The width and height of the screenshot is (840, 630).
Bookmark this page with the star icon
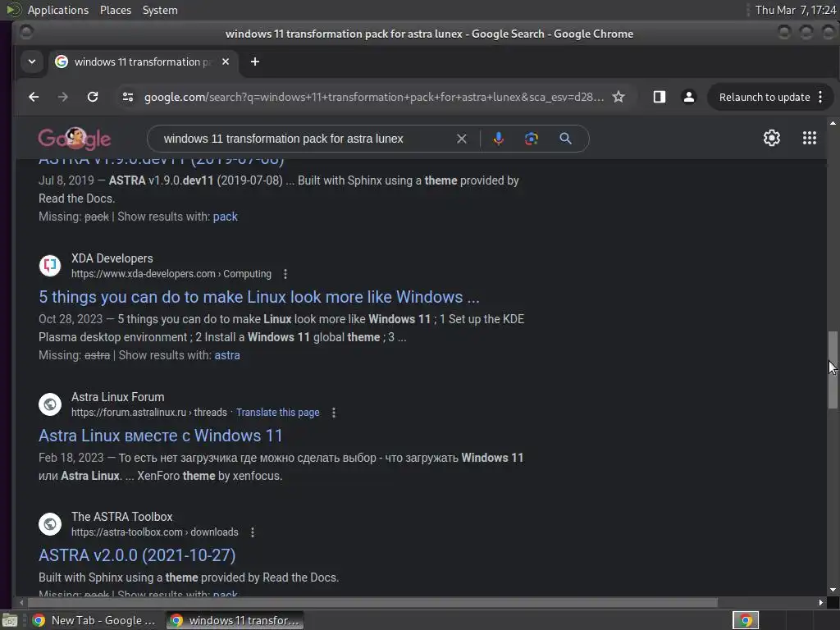619,97
